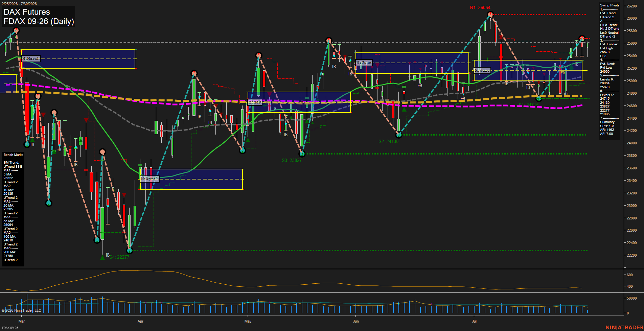Click the M:March monthly range label
Screen dimensions: 644x331
point(31,58)
